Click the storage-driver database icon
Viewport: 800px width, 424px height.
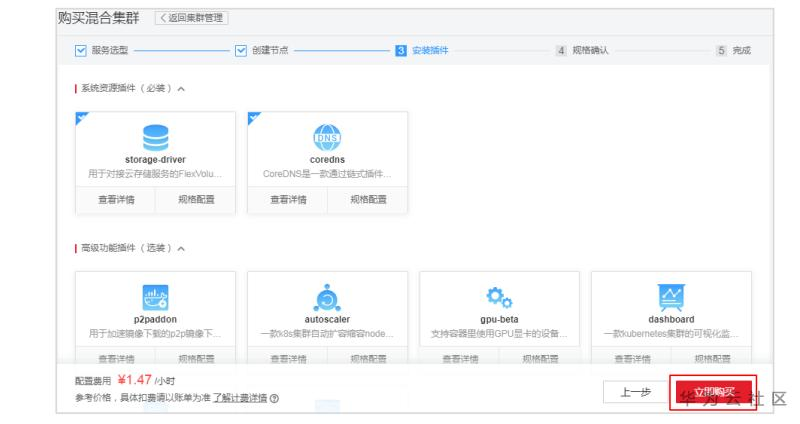click(x=155, y=138)
